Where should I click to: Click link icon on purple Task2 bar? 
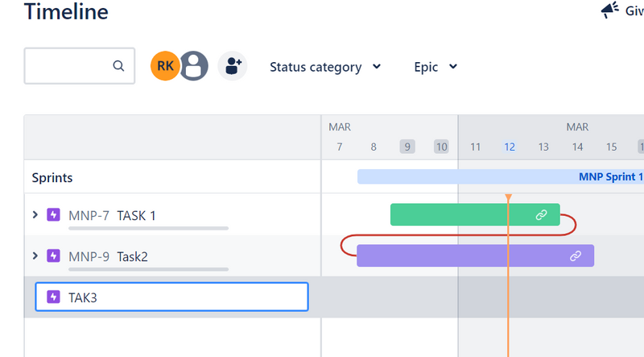point(575,256)
